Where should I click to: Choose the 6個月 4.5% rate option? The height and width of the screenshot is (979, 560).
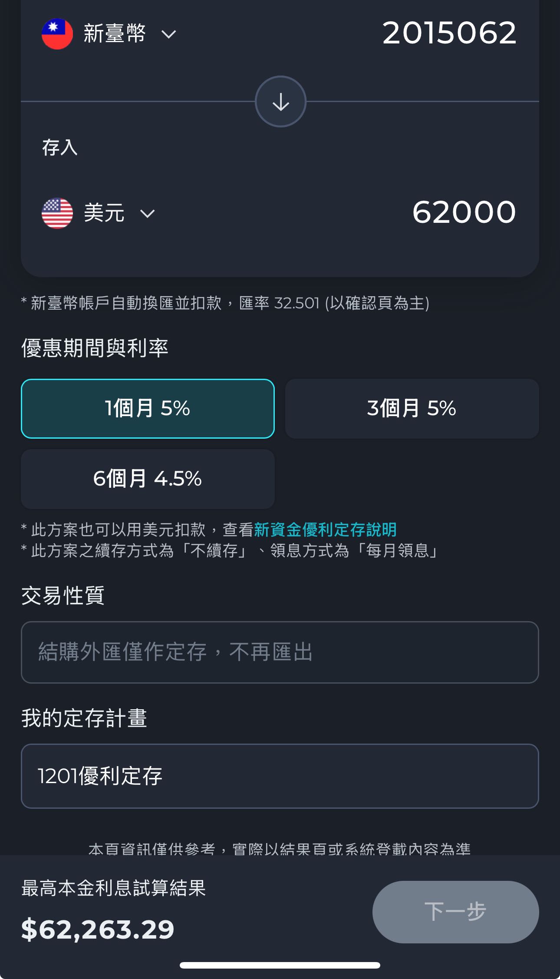pyautogui.click(x=148, y=479)
